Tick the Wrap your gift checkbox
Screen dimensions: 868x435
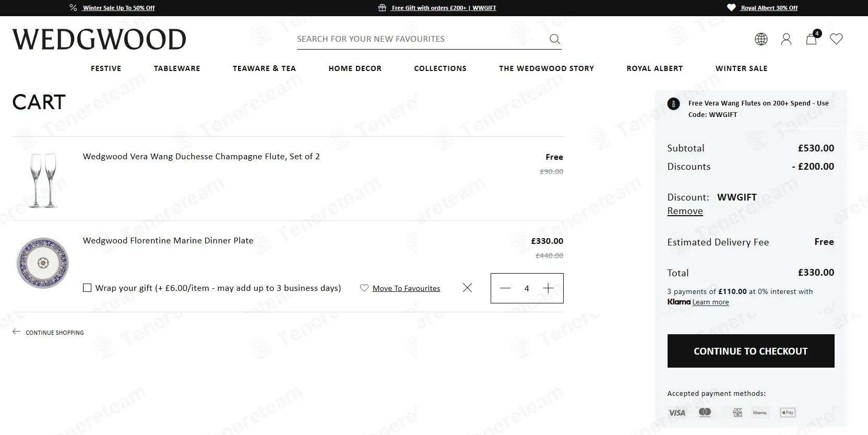click(87, 288)
